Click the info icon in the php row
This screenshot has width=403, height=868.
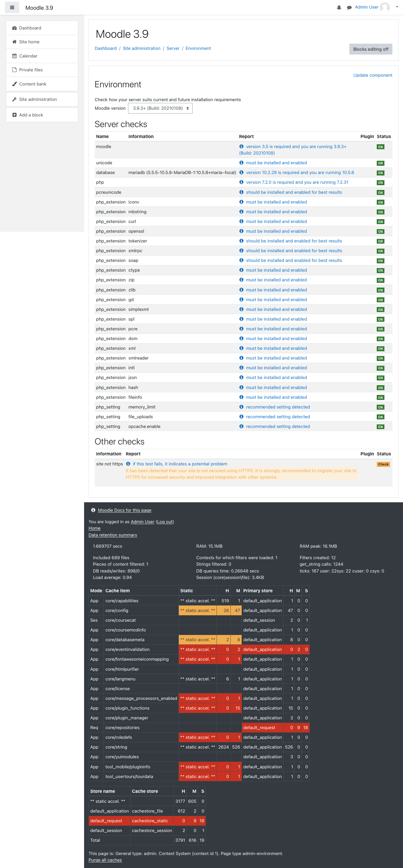click(241, 182)
